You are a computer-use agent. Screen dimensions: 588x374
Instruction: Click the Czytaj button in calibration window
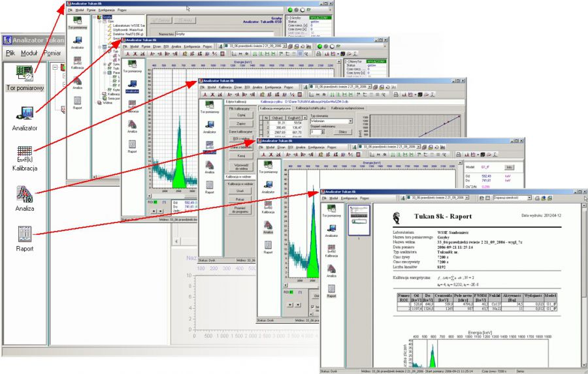[240, 116]
